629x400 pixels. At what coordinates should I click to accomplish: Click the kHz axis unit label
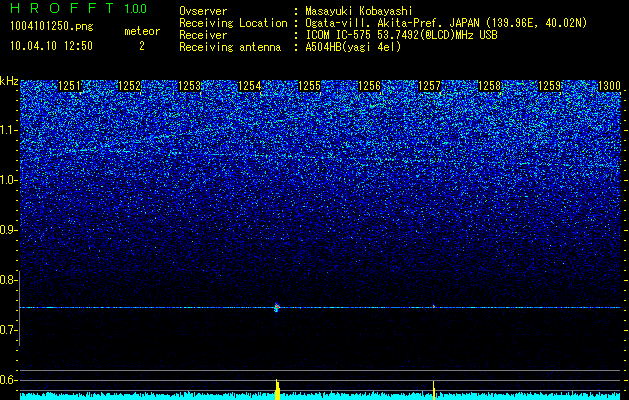coord(9,81)
